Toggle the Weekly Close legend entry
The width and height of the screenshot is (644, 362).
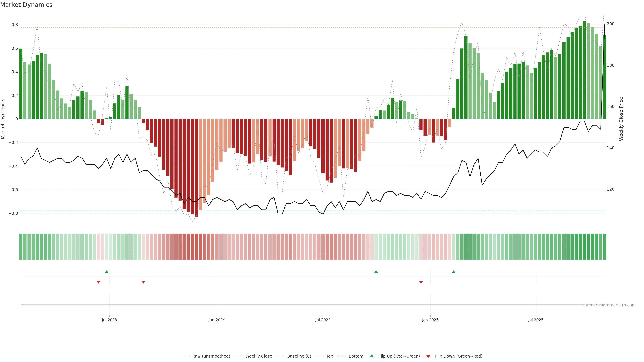[258, 356]
